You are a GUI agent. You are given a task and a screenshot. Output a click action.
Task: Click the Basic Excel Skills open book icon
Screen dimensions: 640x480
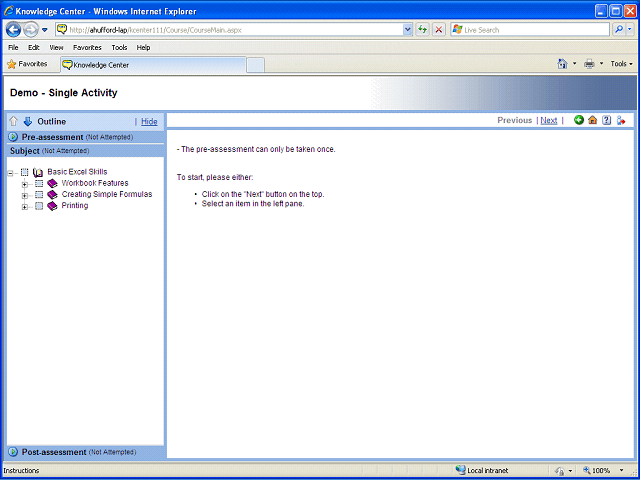point(38,172)
